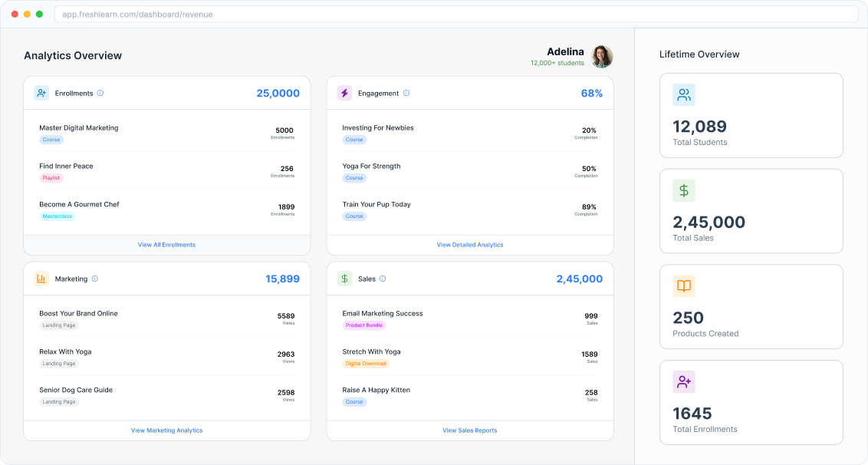Screen dimensions: 868x465
Task: Click the Marketing info icon
Action: click(x=95, y=279)
